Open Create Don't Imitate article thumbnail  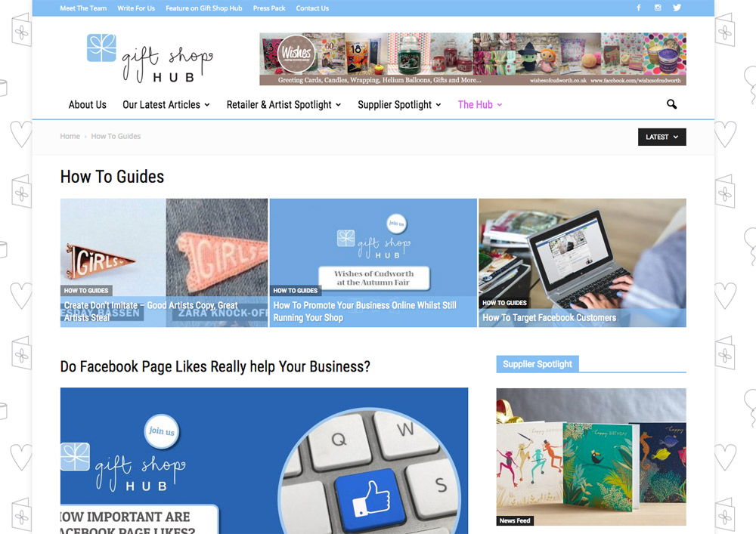tap(164, 263)
